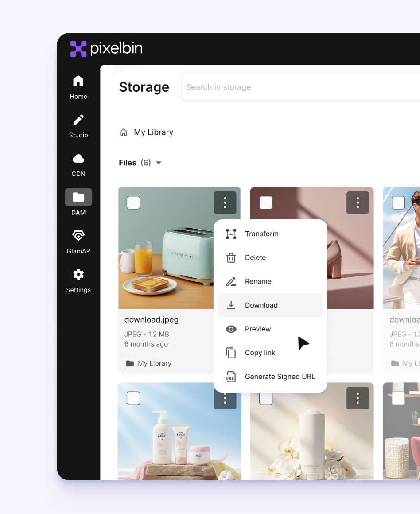This screenshot has width=420, height=514.
Task: Open CDN section in the sidebar
Action: tap(78, 165)
